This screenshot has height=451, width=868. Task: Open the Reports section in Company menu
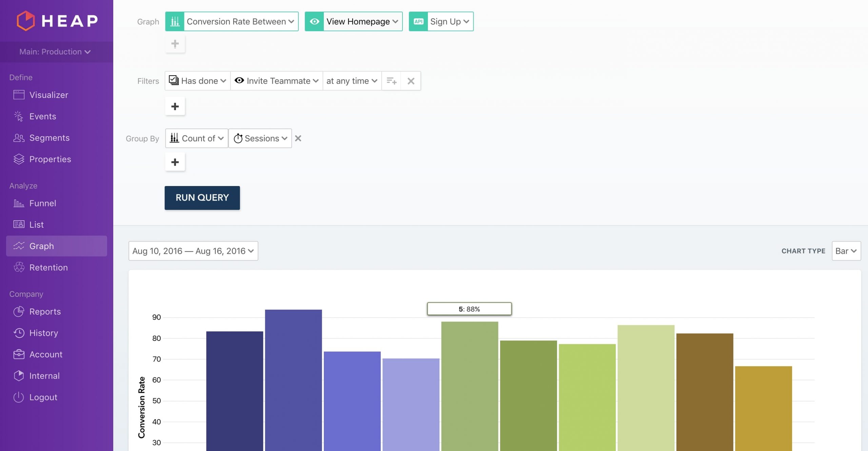tap(45, 312)
